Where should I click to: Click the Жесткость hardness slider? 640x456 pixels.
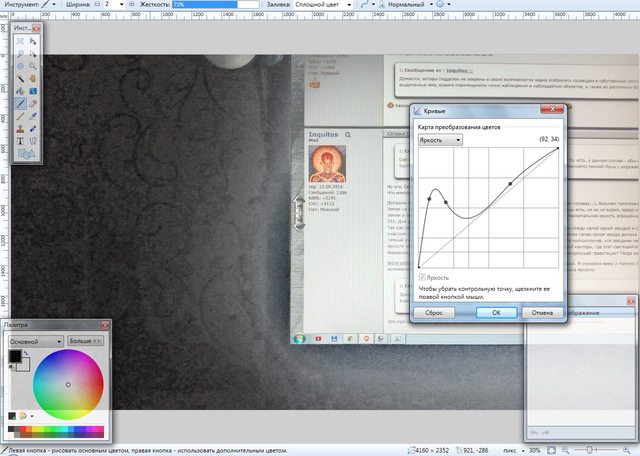point(216,4)
